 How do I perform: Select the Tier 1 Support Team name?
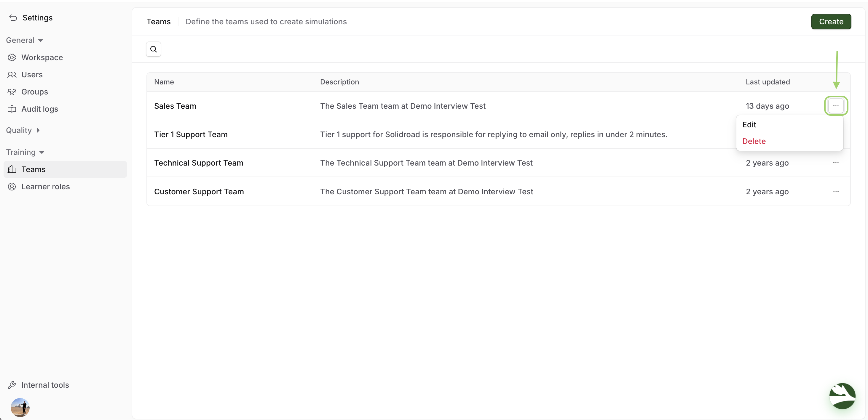pyautogui.click(x=191, y=134)
